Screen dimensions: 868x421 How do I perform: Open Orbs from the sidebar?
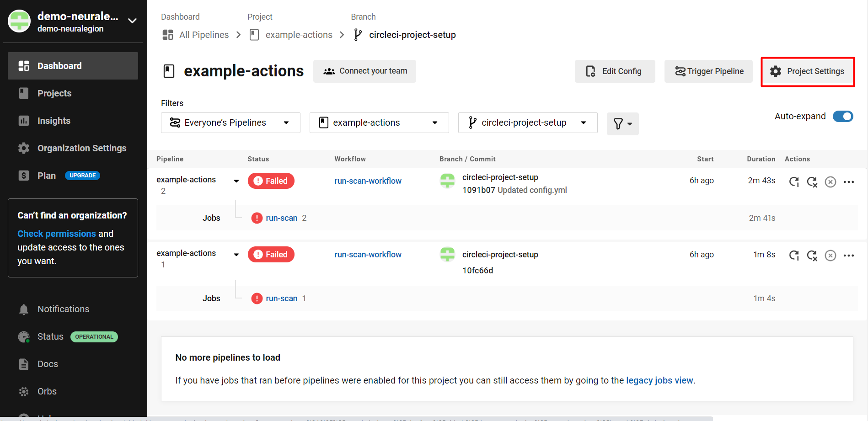(x=47, y=391)
